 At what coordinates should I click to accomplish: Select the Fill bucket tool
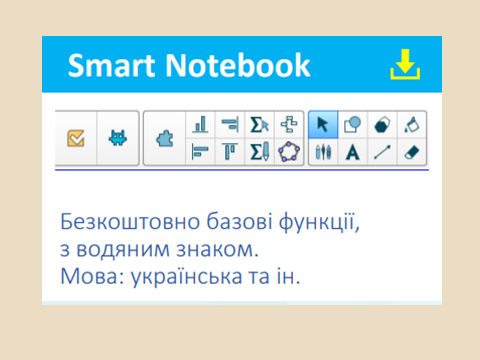tap(412, 125)
